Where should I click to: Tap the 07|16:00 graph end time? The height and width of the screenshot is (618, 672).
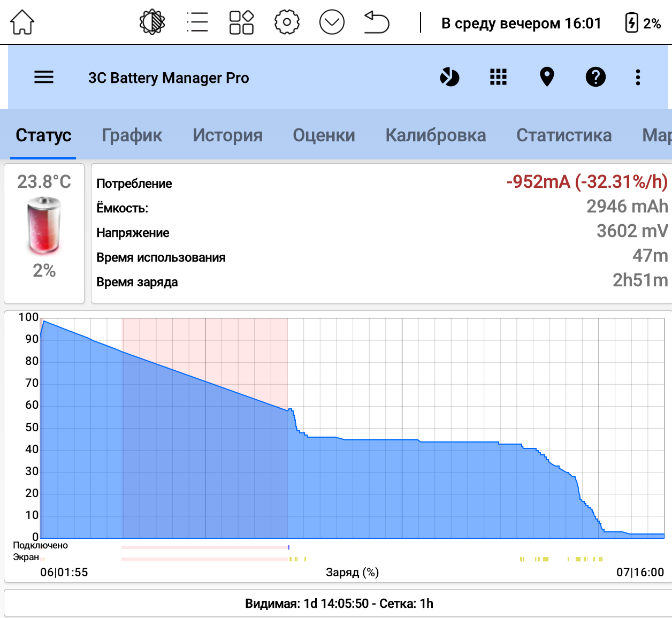click(640, 573)
